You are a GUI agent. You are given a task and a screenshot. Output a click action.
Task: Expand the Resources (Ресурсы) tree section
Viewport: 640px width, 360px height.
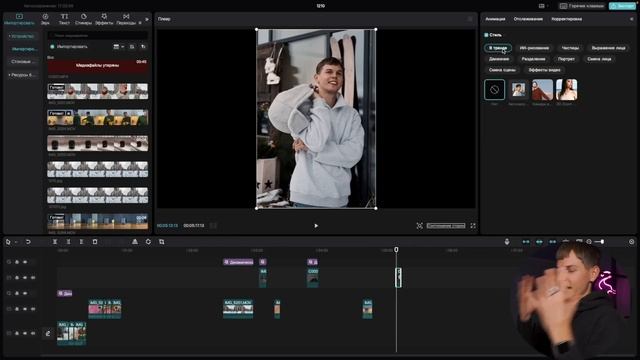(9, 75)
